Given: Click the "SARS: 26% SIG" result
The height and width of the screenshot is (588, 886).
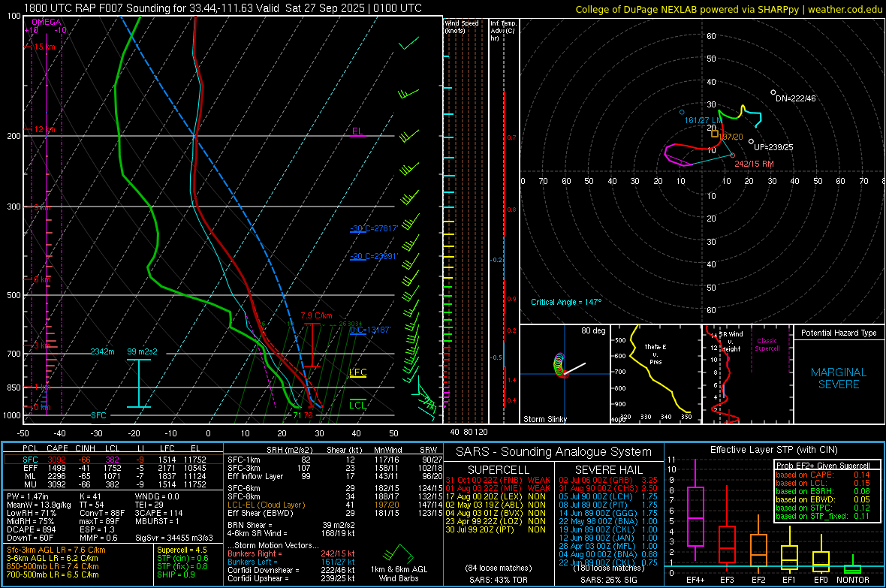Looking at the screenshot, I should (608, 580).
